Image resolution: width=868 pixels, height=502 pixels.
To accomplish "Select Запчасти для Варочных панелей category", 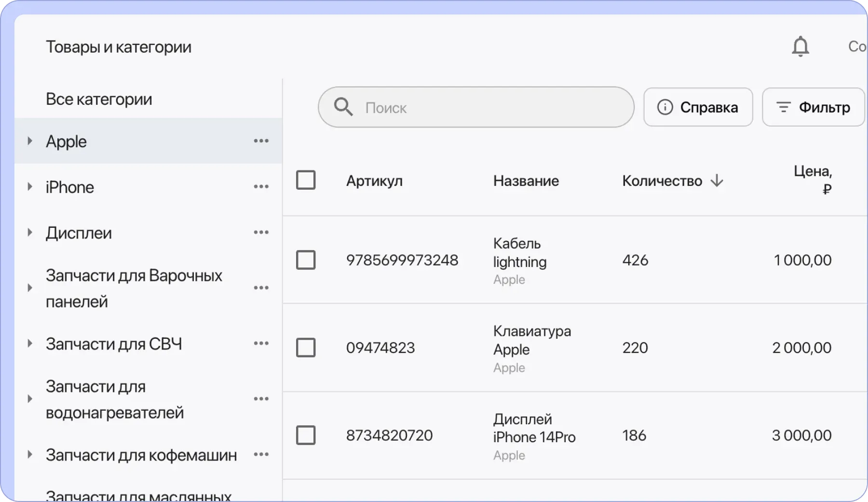I will point(134,288).
